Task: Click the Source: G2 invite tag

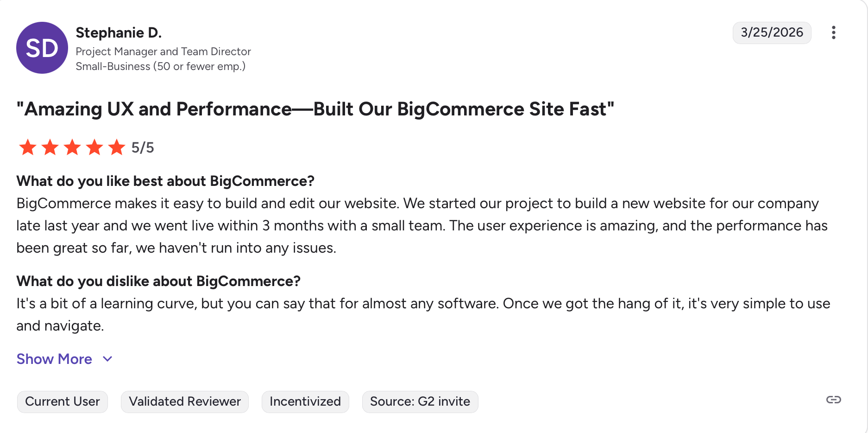Action: pos(420,401)
